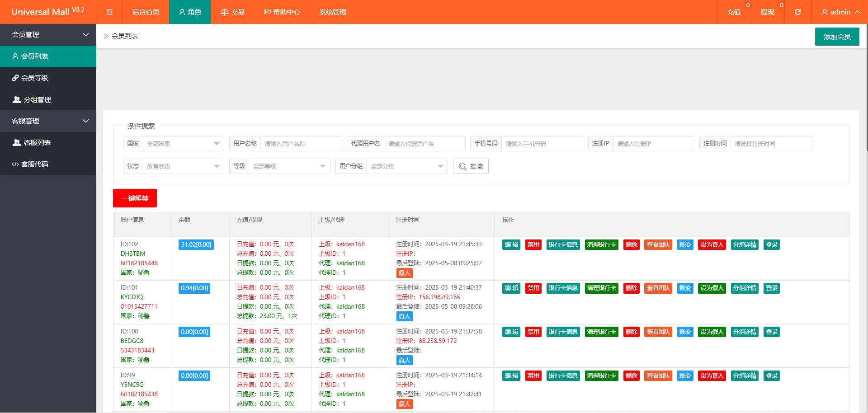Set user ID:101 as 假人
This screenshot has width=868, height=413.
point(712,288)
